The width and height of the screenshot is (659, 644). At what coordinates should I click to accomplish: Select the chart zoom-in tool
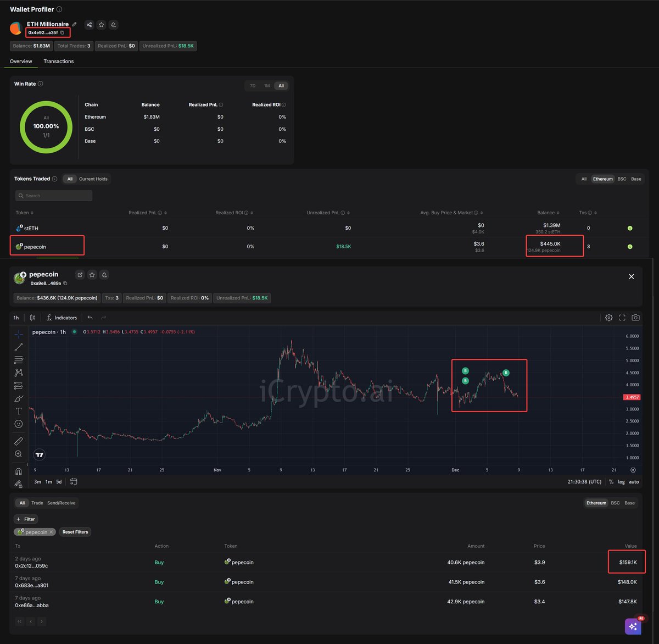[19, 454]
